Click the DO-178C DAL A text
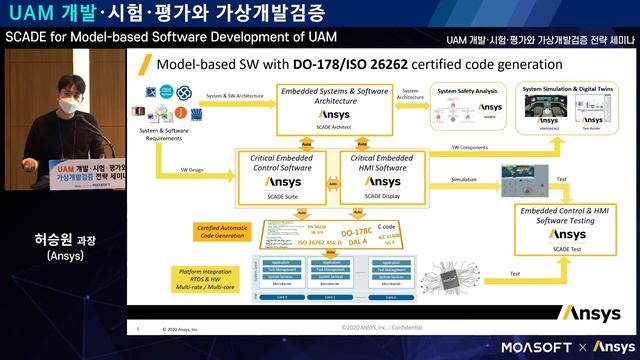Screen dimensions: 640x360 357,237
